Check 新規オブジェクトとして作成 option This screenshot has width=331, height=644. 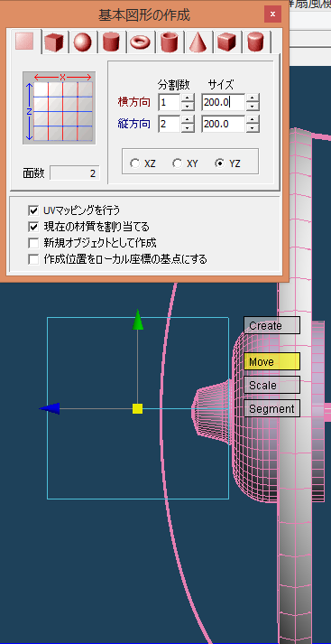pos(33,243)
